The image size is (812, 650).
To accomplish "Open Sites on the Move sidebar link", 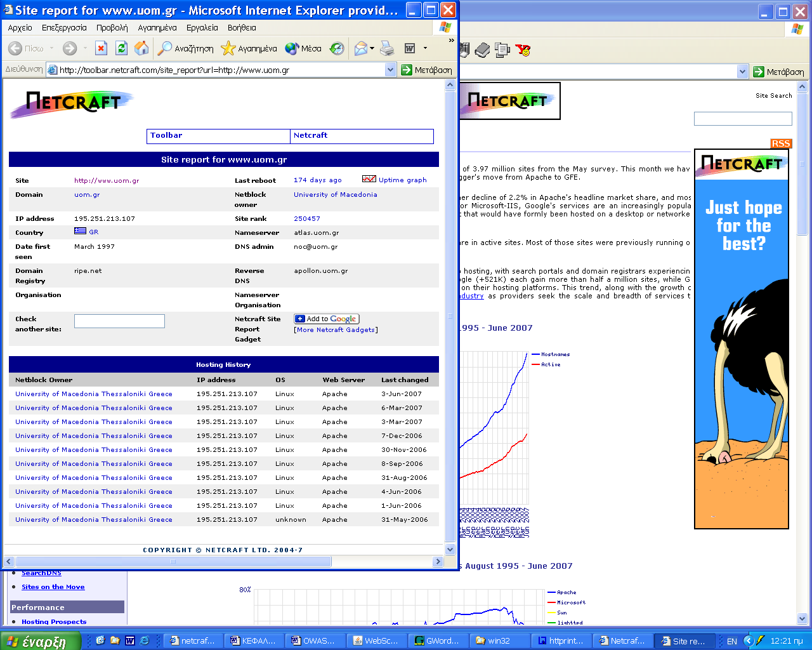I will point(53,587).
